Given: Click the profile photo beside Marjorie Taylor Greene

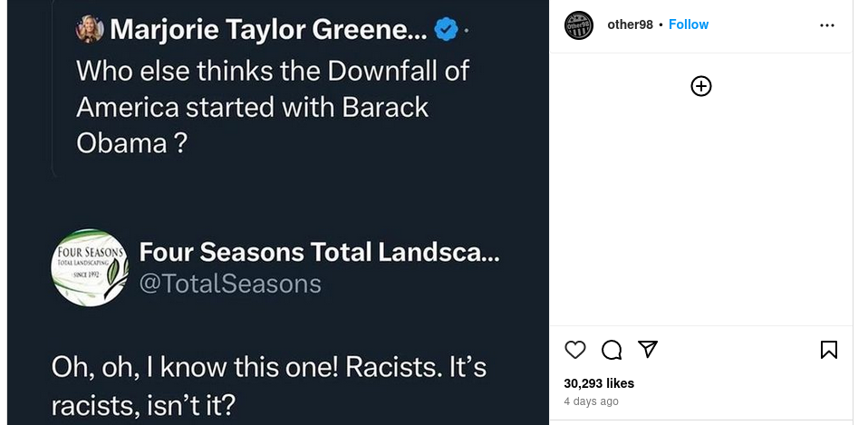Looking at the screenshot, I should 90,29.
